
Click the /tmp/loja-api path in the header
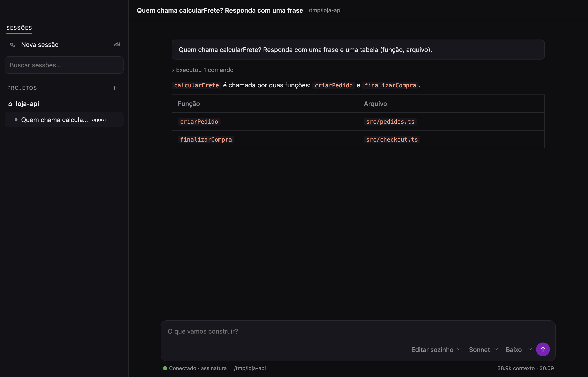point(325,11)
